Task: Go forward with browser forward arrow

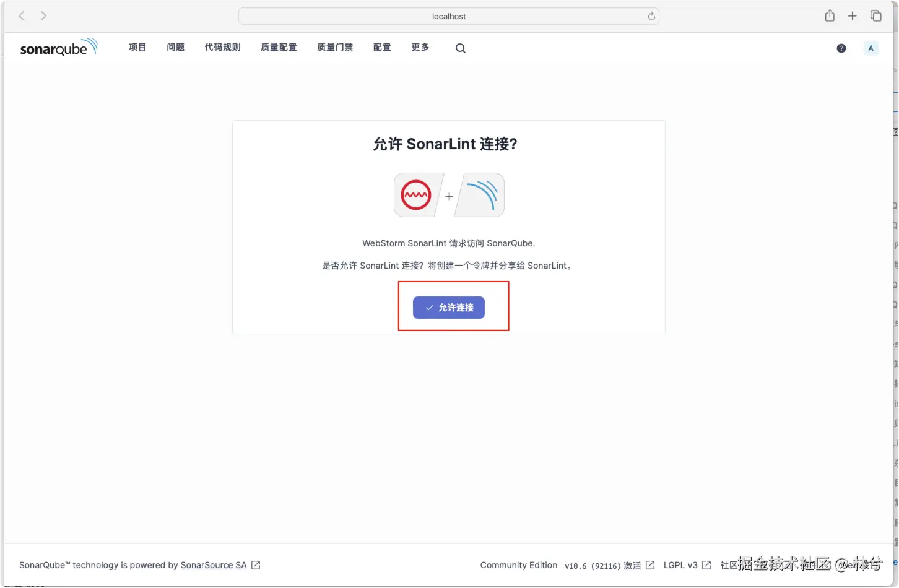Action: click(43, 16)
